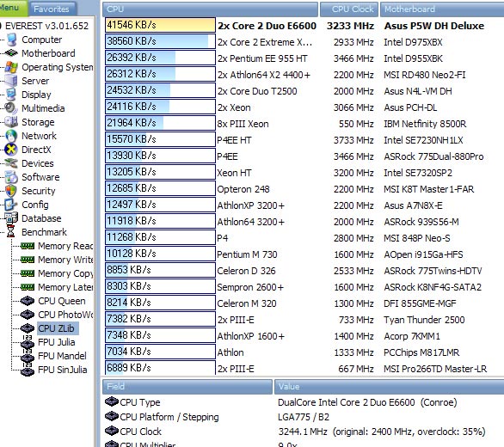Select the Devices icon
The height and width of the screenshot is (447, 504).
coord(11,163)
